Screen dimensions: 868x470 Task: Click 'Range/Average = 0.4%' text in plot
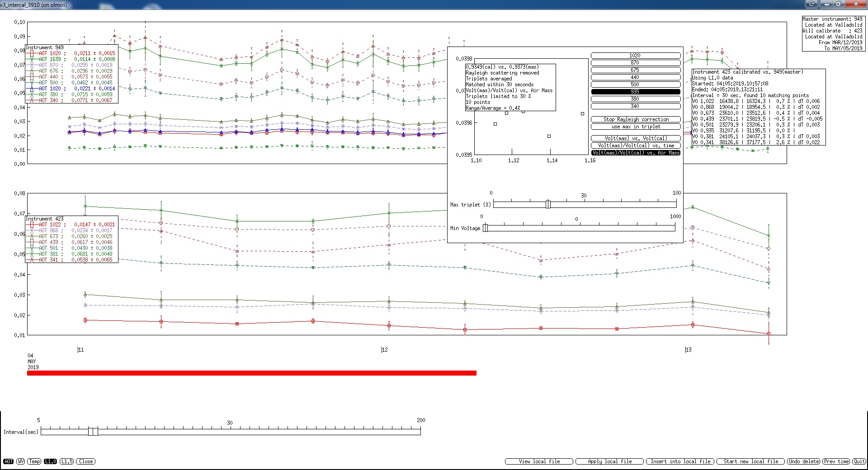coord(493,108)
